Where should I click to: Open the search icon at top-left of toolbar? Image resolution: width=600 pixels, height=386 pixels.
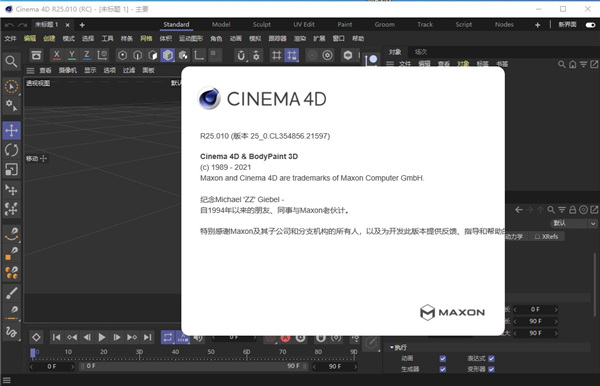(x=11, y=61)
